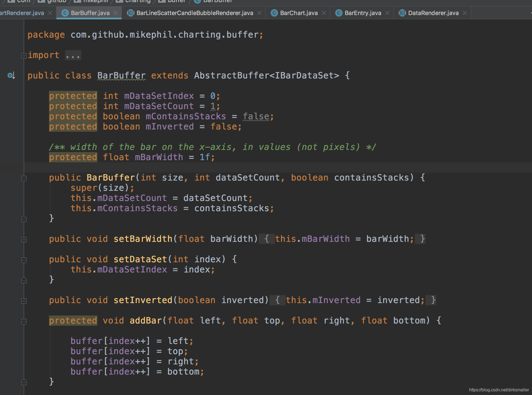Click the setDataSet closing brace fold marker

coord(24,280)
